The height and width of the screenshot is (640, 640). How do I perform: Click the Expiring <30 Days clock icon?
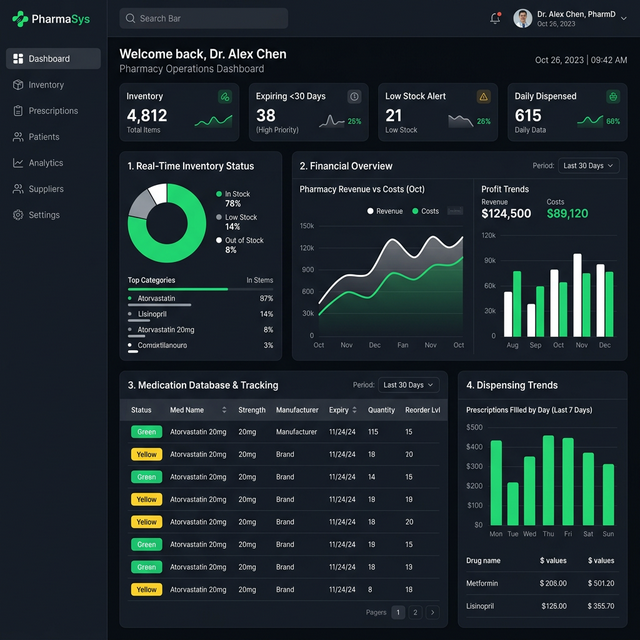354,97
